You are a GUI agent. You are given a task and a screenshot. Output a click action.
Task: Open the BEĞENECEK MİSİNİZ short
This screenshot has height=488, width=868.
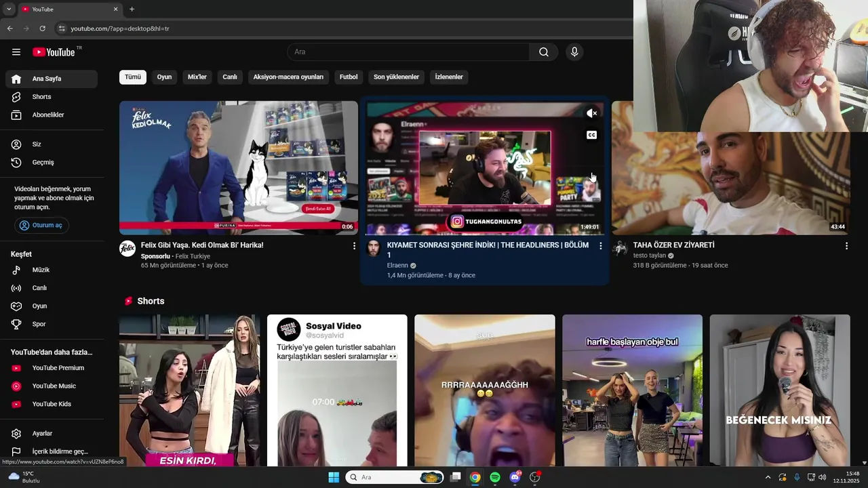pyautogui.click(x=780, y=390)
